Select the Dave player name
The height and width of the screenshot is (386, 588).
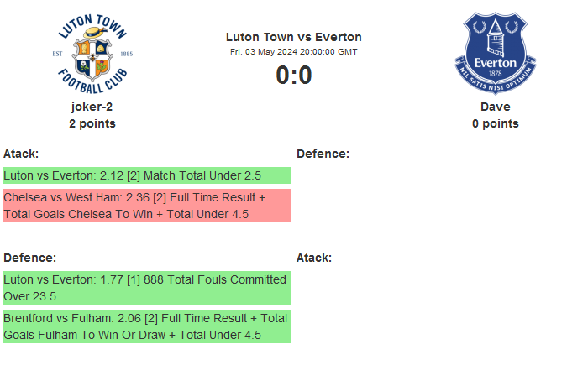[496, 107]
